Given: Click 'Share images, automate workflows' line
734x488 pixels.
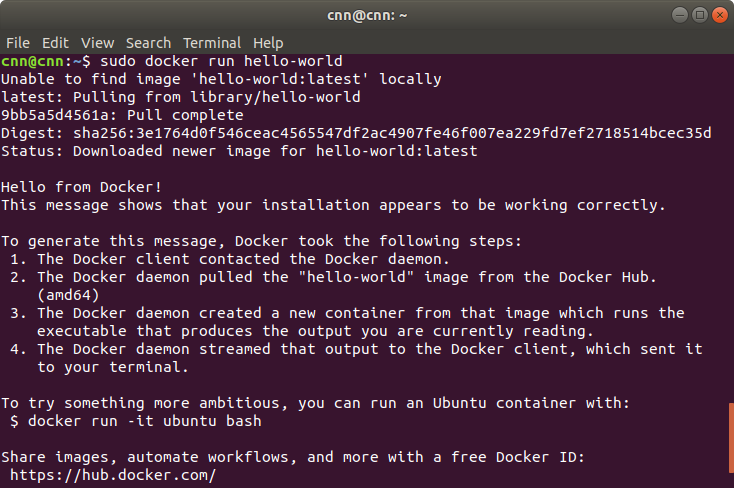Looking at the screenshot, I should tap(293, 457).
